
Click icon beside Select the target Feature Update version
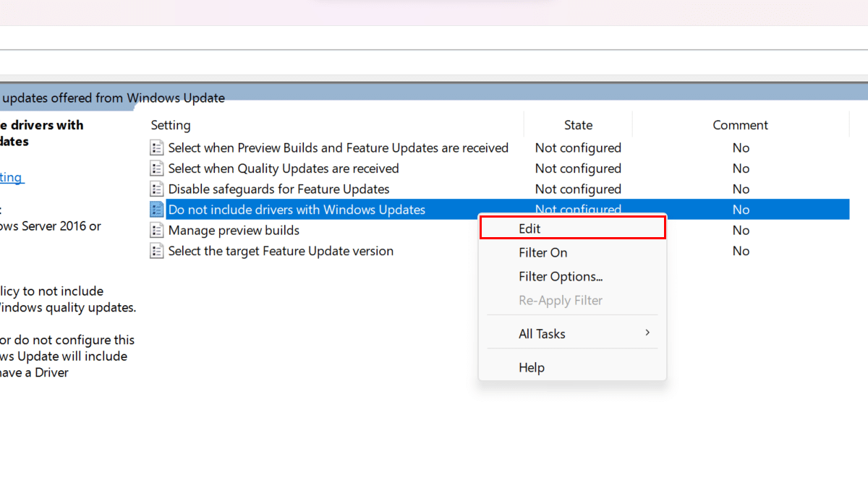[156, 251]
